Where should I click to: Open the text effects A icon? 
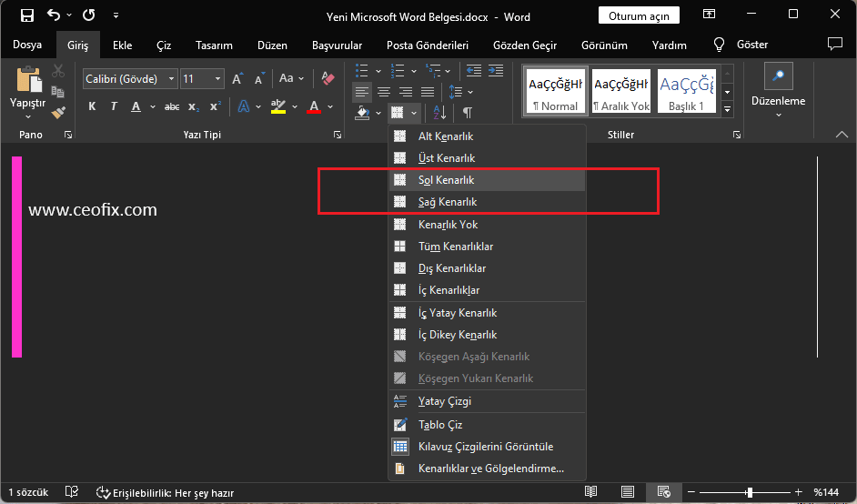point(244,106)
